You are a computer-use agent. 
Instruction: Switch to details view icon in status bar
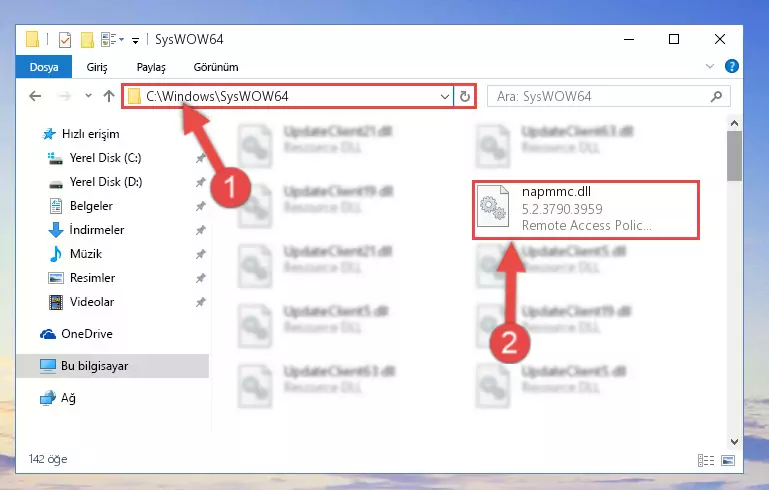(706, 460)
